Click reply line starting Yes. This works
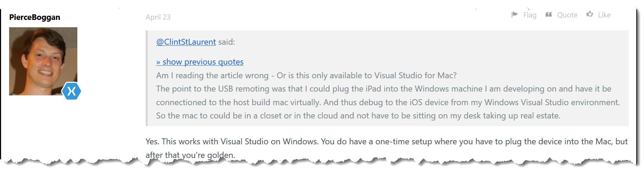The height and width of the screenshot is (174, 644). [386, 142]
